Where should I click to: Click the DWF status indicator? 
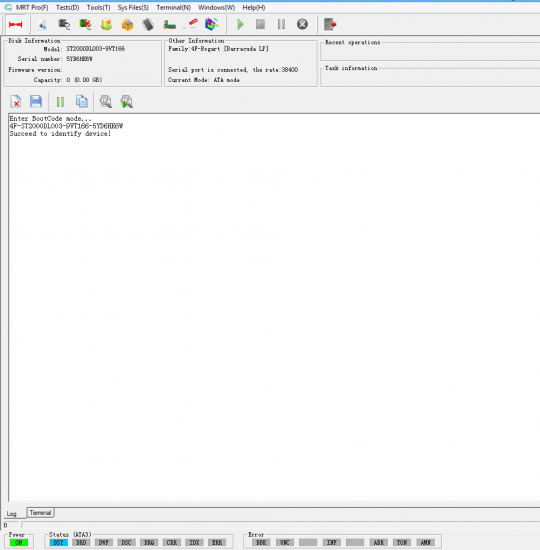click(104, 542)
